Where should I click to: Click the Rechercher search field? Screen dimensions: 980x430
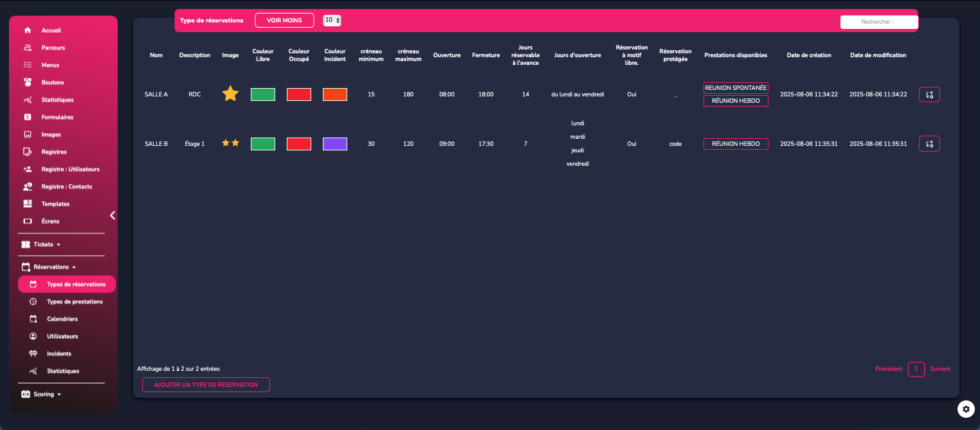click(x=878, y=22)
